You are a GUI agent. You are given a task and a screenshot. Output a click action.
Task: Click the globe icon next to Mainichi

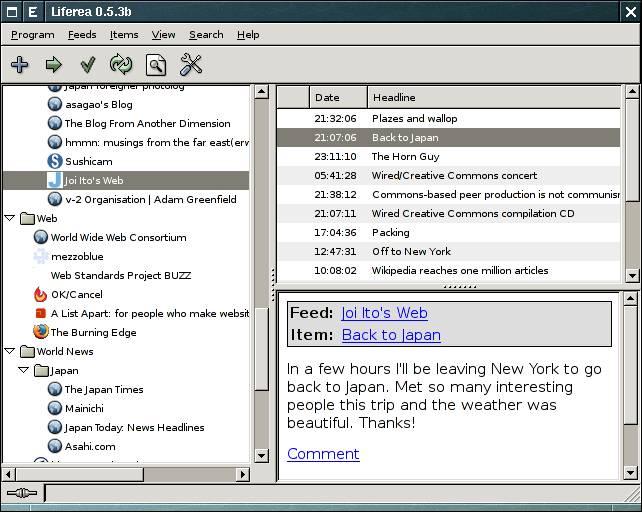point(54,408)
